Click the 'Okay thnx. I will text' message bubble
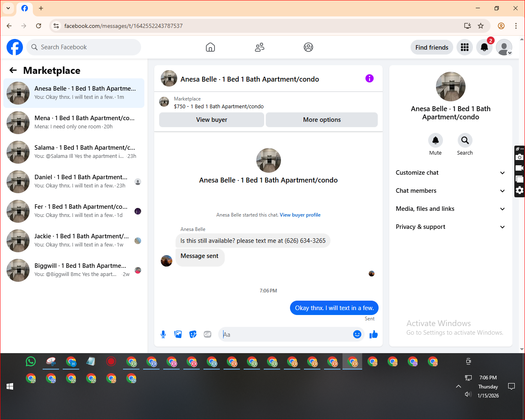The width and height of the screenshot is (525, 420). 334,308
